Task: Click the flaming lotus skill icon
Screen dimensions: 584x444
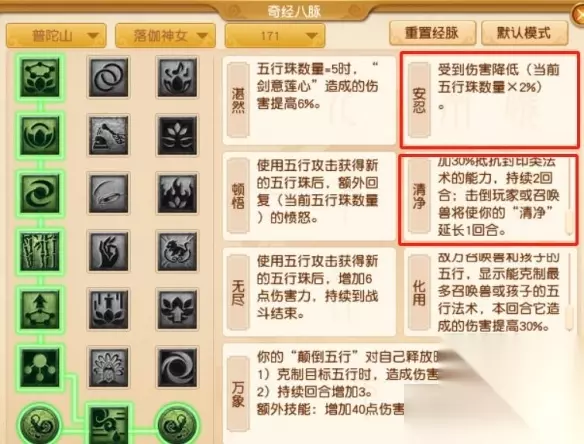Action: (x=177, y=193)
